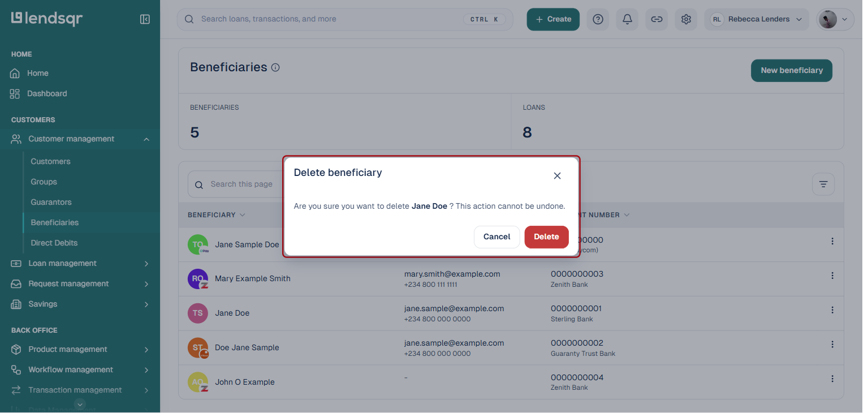This screenshot has height=413, width=868.
Task: Expand Product management menu
Action: tap(146, 350)
